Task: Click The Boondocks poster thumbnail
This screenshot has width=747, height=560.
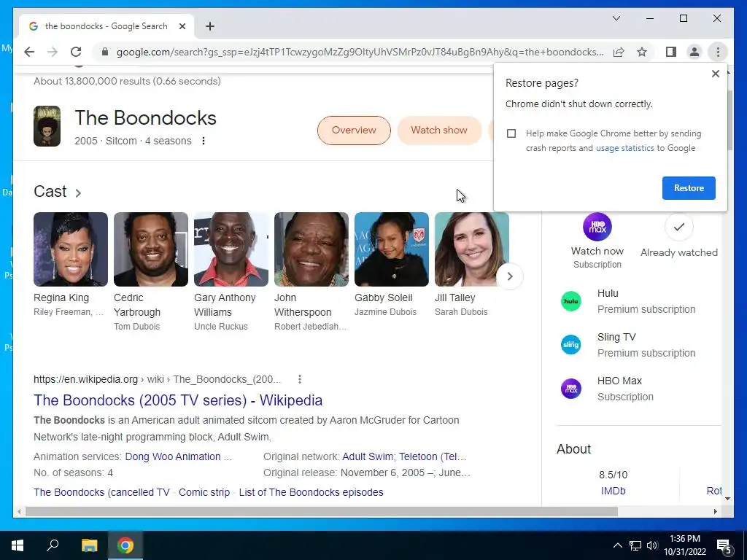Action: (x=47, y=126)
